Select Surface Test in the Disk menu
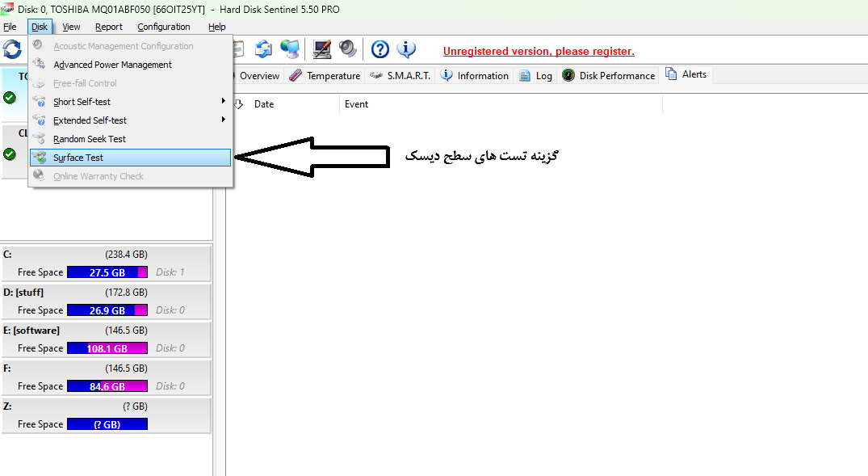The height and width of the screenshot is (476, 868). [131, 158]
